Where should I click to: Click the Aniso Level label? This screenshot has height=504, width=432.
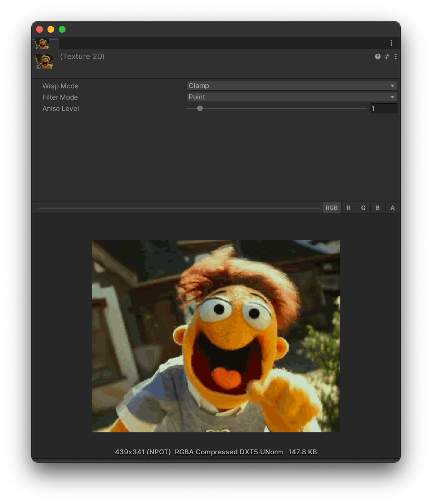coord(61,108)
